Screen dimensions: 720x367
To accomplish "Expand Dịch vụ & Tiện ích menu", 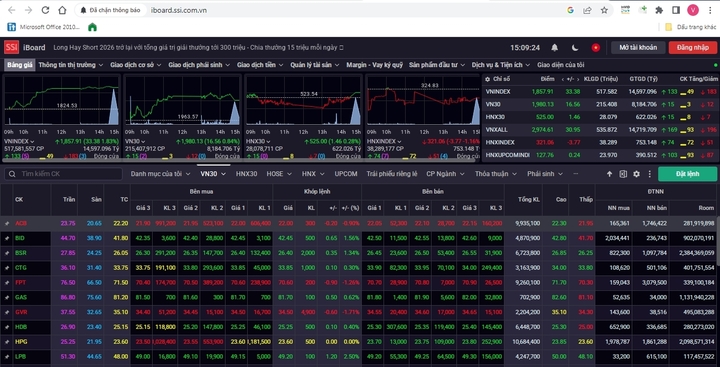I will pos(501,65).
